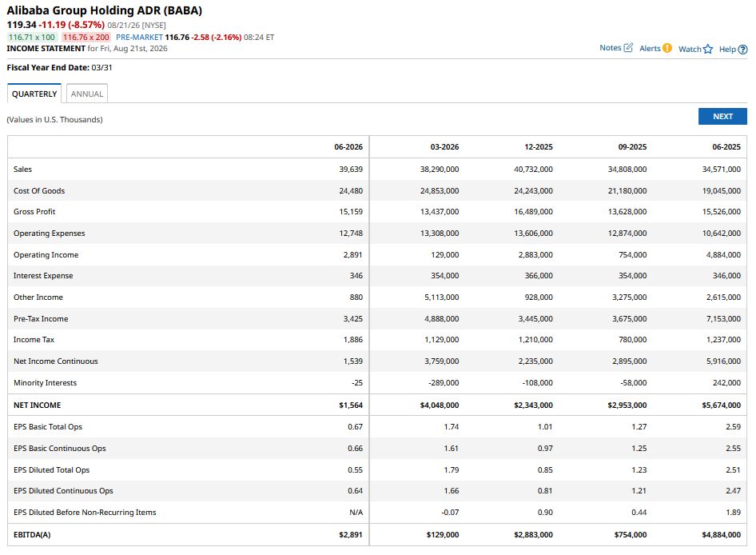Select the QUARTERLY tab
756x555 pixels.
click(34, 94)
